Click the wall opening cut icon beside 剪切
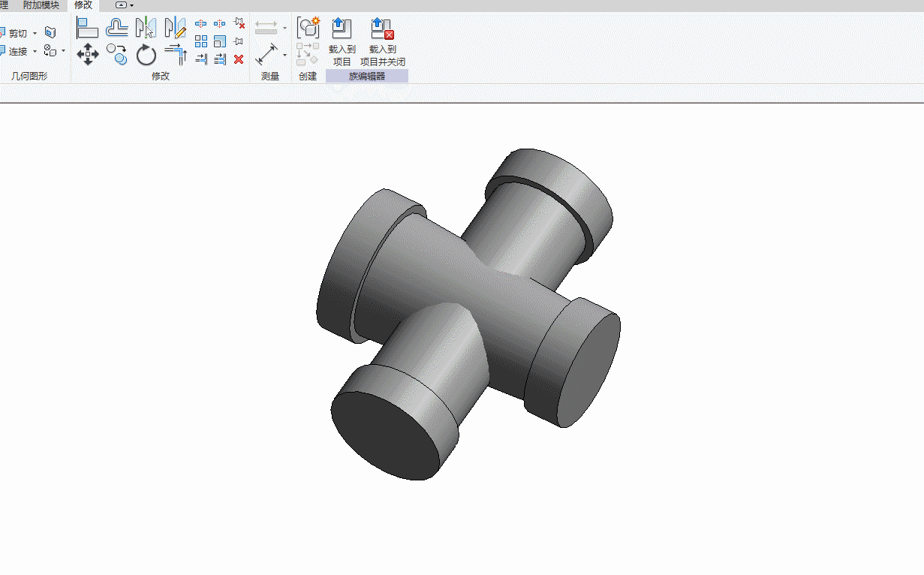 pos(50,32)
